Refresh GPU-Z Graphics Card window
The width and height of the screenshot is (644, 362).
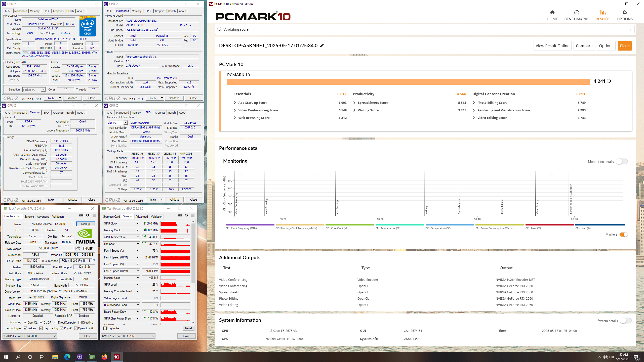88,215
